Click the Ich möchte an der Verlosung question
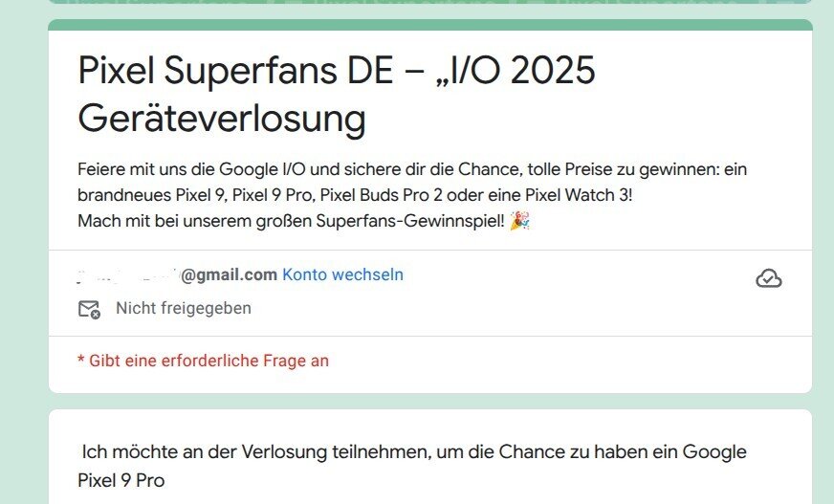This screenshot has height=504, width=834. coord(413,451)
